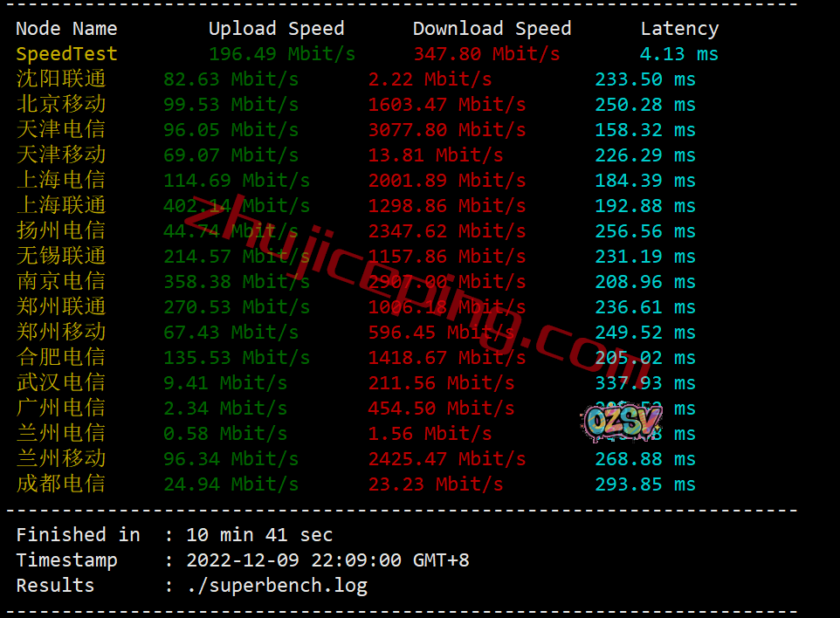Screen dimensions: 840x618
Task: Click the Download Speed column header
Action: tap(492, 29)
